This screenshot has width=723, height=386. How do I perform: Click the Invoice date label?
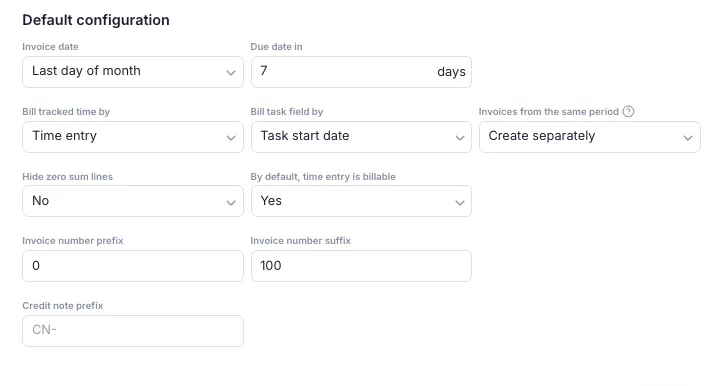(50, 47)
